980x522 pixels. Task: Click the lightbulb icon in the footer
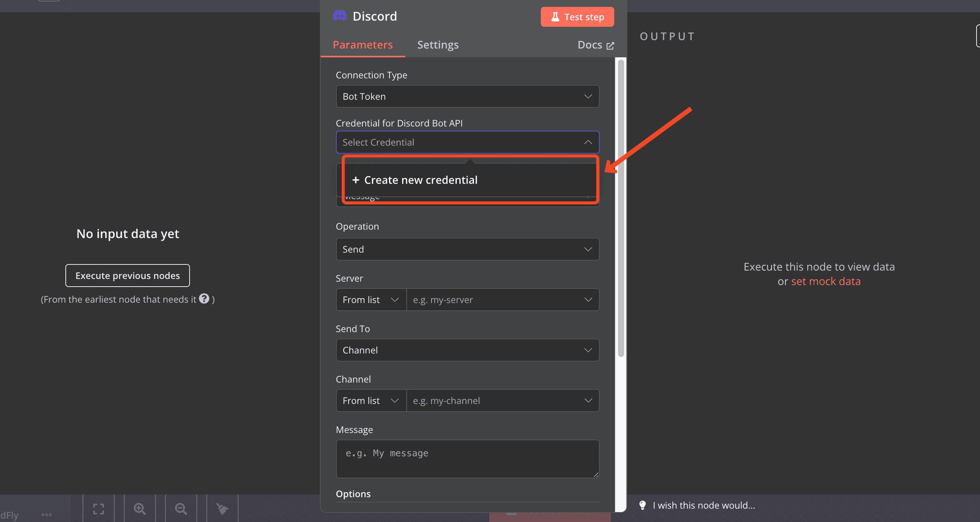coord(643,505)
